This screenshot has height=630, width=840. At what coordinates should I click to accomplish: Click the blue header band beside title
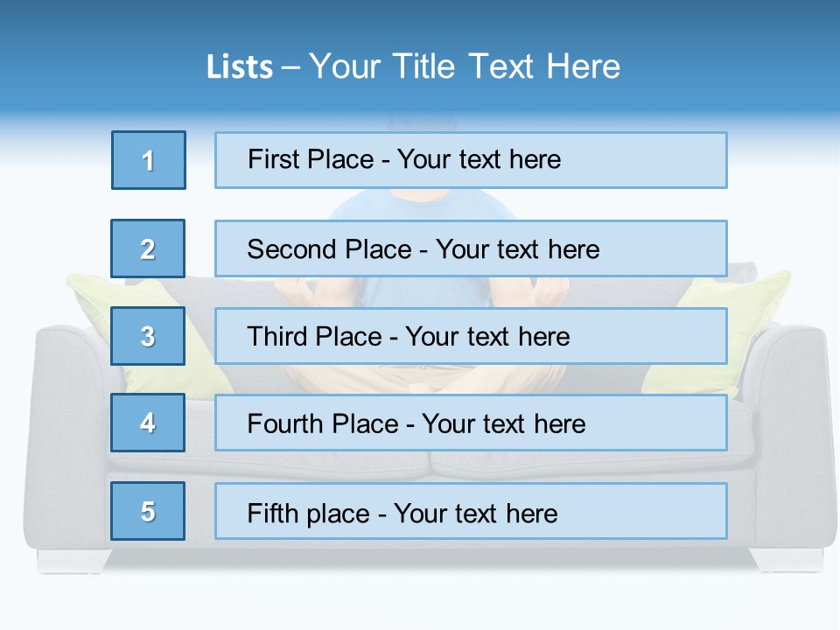pyautogui.click(x=735, y=61)
